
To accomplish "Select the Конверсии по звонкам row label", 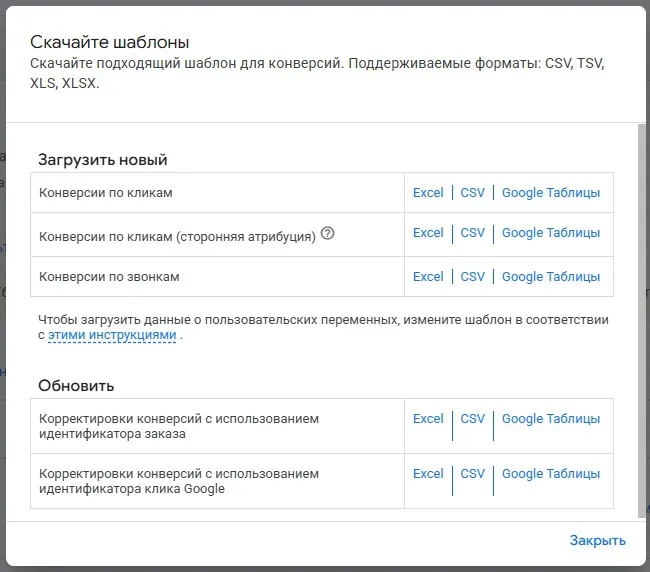I will click(109, 276).
